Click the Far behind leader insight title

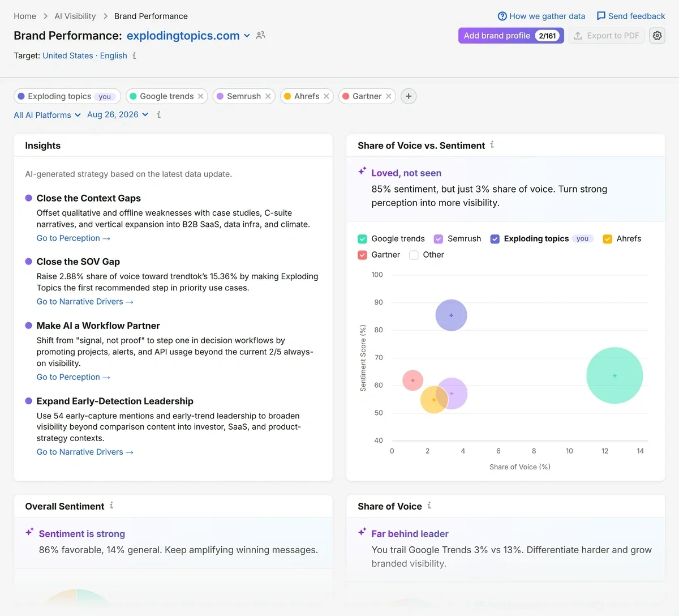[410, 534]
